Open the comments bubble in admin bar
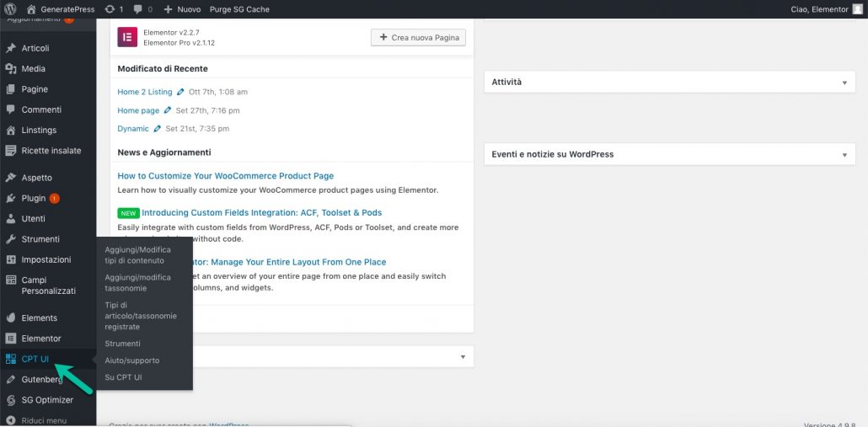Image resolution: width=868 pixels, height=427 pixels. (138, 8)
